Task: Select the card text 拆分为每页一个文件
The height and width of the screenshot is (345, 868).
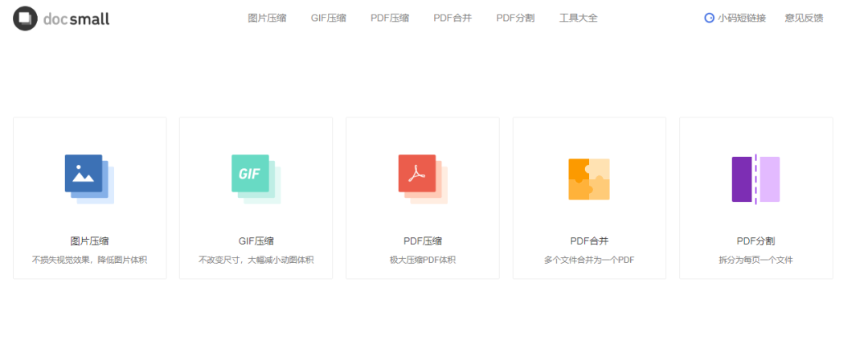Action: click(755, 260)
